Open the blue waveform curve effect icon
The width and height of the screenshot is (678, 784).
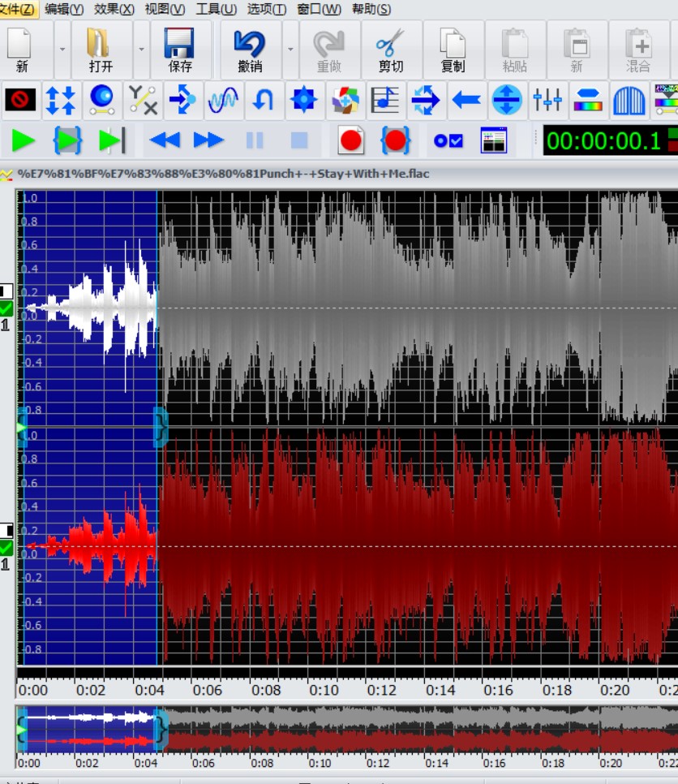coord(223,100)
